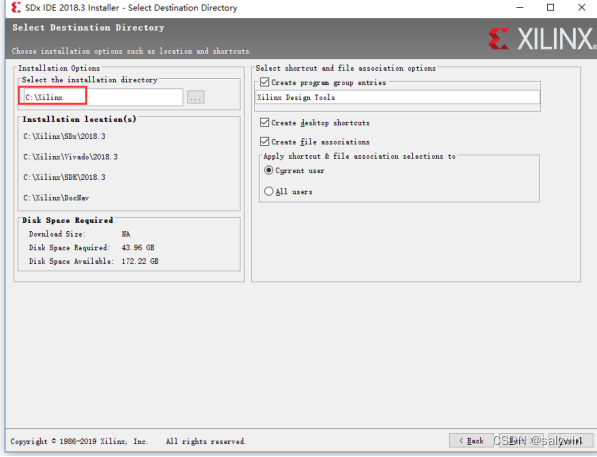Maximize the installer window
Viewport: 597px width, 457px height.
[x=551, y=8]
